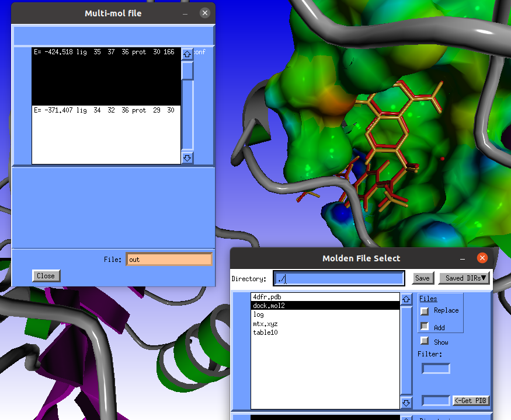The image size is (511, 420).
Task: Minimize the Multi-mol file window
Action: (x=185, y=13)
